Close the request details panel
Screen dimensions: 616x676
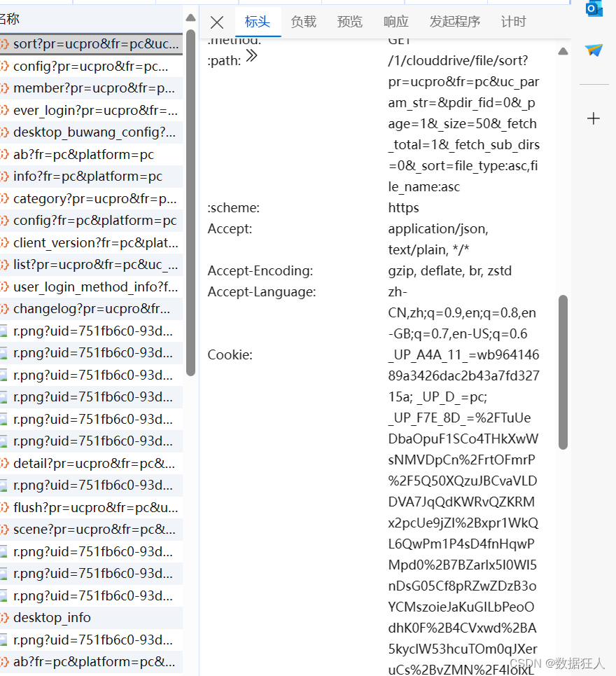click(x=217, y=22)
